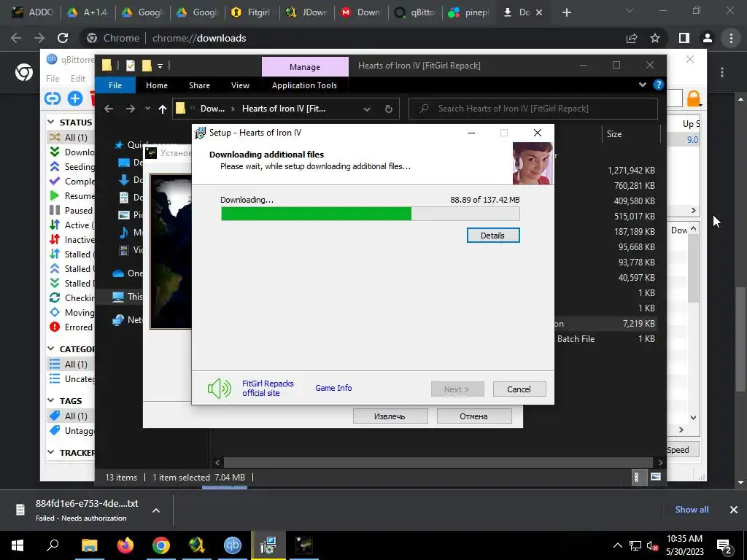Open Explorer help question mark icon
The width and height of the screenshot is (747, 560).
coord(659,85)
